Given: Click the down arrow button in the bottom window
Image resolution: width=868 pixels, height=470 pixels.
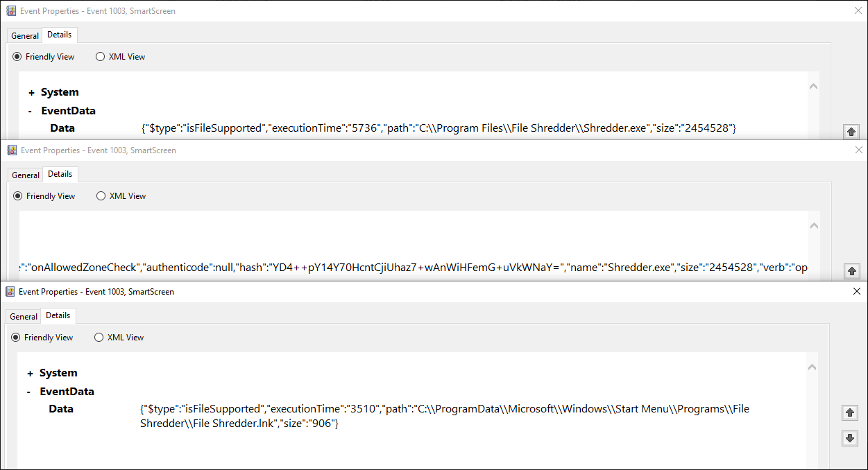Looking at the screenshot, I should pyautogui.click(x=850, y=438).
